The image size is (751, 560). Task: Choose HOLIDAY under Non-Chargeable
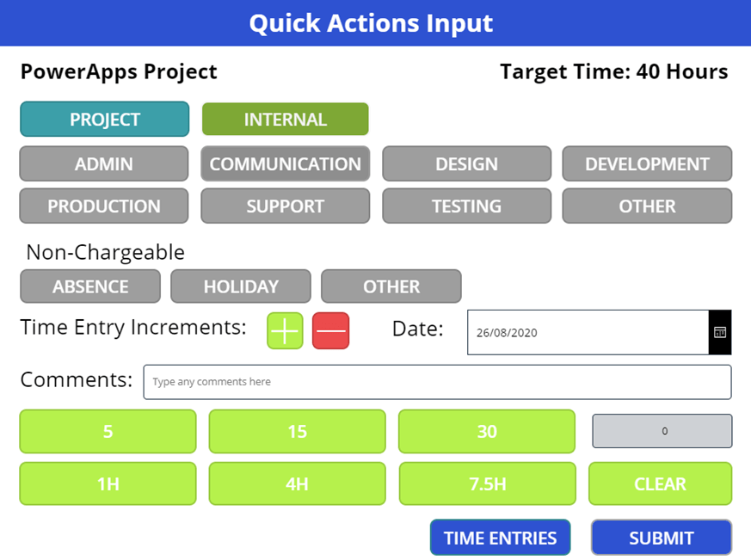[x=240, y=286]
